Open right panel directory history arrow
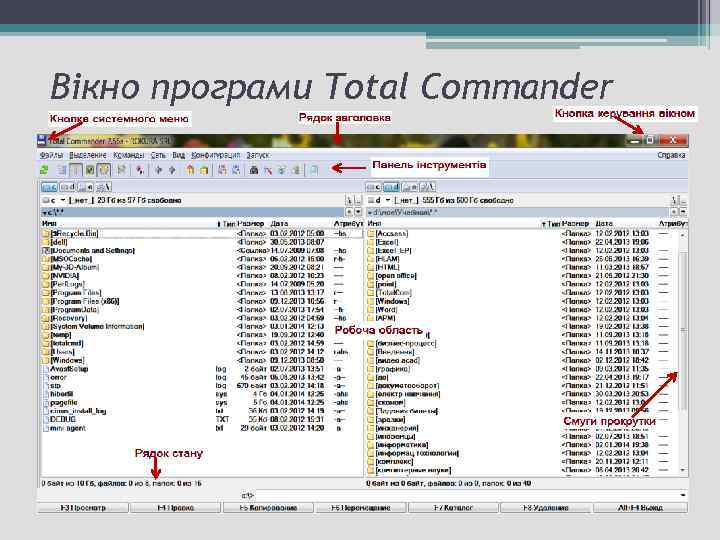720x540 pixels. (683, 212)
